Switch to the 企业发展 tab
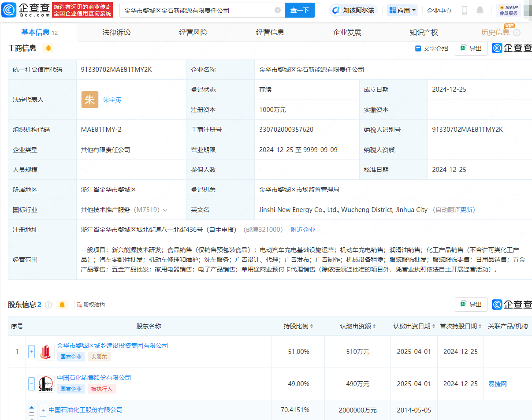This screenshot has width=532, height=420. [x=347, y=32]
